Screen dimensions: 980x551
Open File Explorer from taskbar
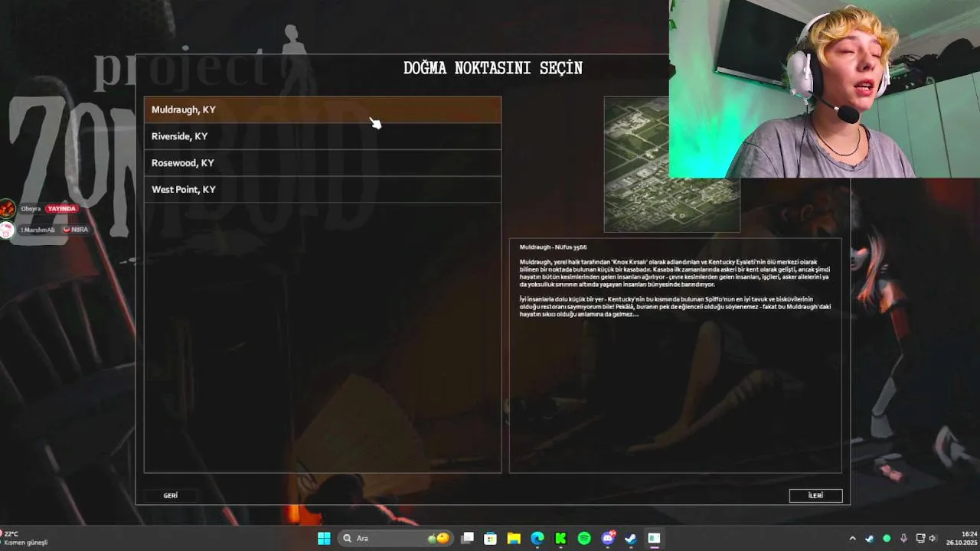pyautogui.click(x=514, y=538)
